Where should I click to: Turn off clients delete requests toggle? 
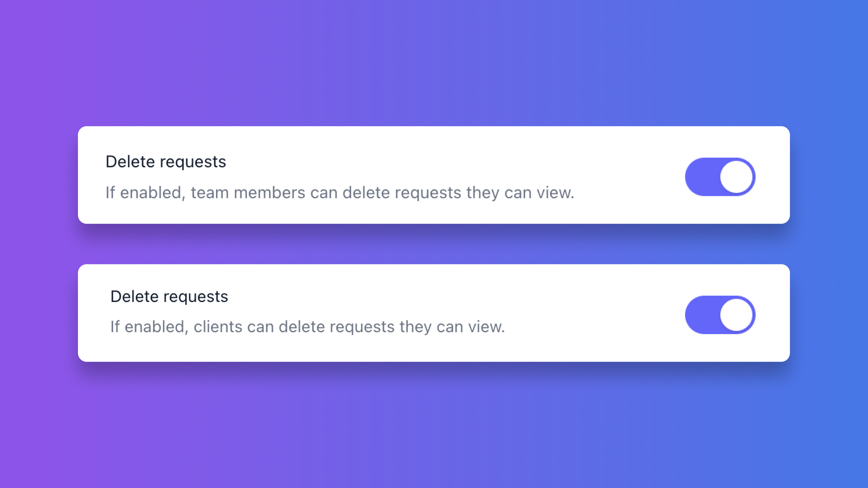tap(720, 315)
